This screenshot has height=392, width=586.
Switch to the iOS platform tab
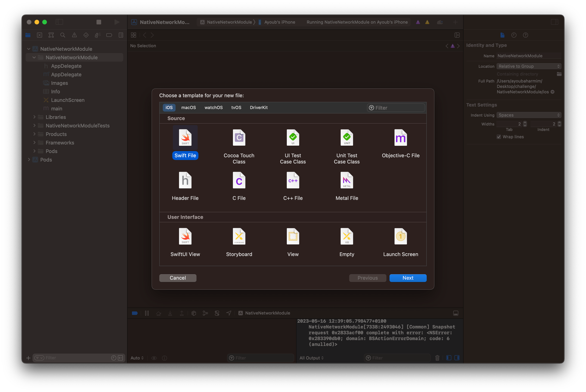[169, 107]
